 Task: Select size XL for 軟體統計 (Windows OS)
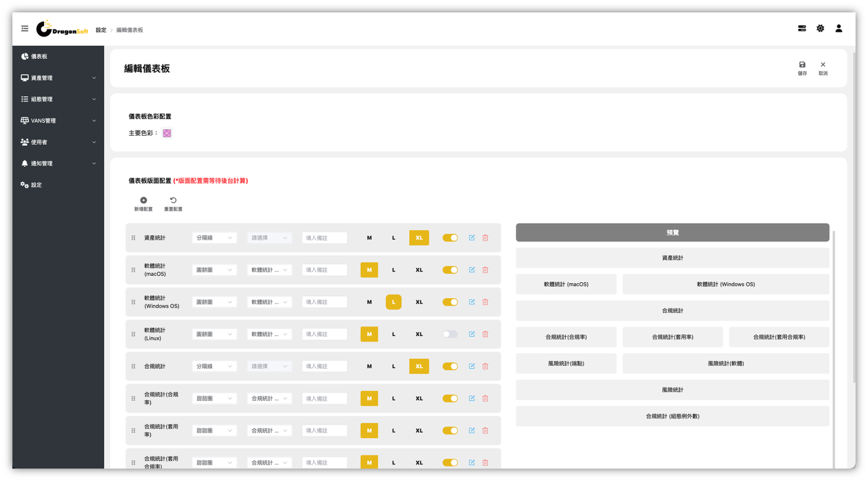point(419,302)
